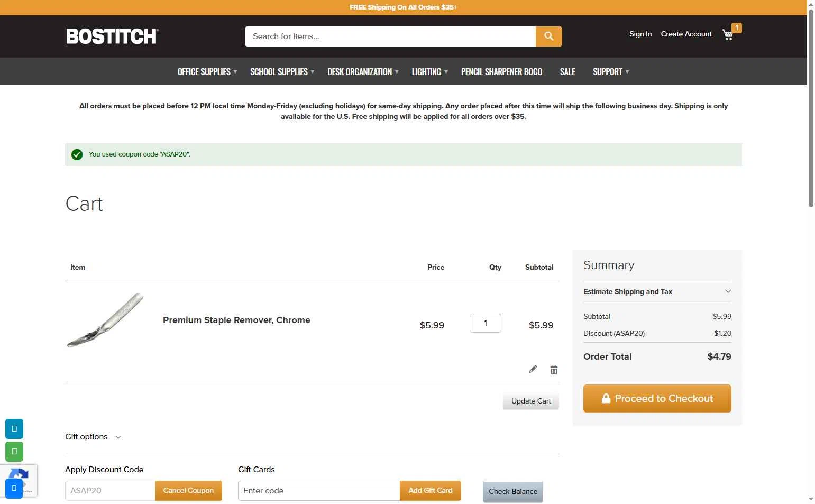The image size is (815, 504).
Task: Click the green widget button on left edge
Action: click(x=14, y=451)
